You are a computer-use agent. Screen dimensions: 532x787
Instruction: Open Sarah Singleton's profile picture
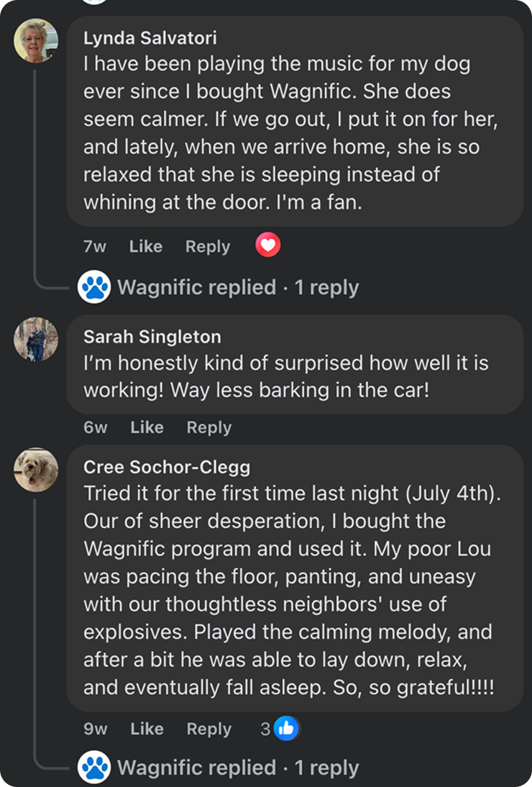point(36,339)
